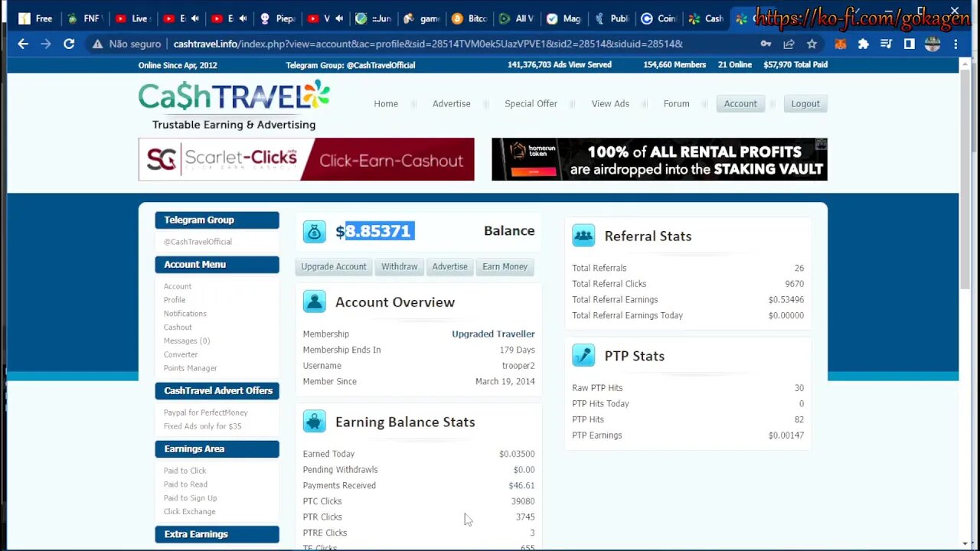Open Cashout in sidebar

click(178, 328)
